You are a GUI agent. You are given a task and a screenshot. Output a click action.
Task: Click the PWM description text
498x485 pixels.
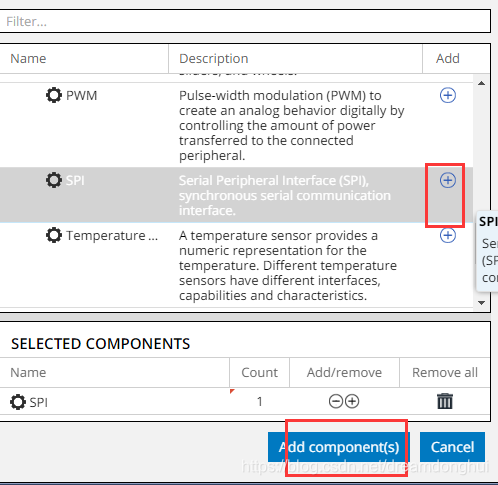click(x=292, y=126)
